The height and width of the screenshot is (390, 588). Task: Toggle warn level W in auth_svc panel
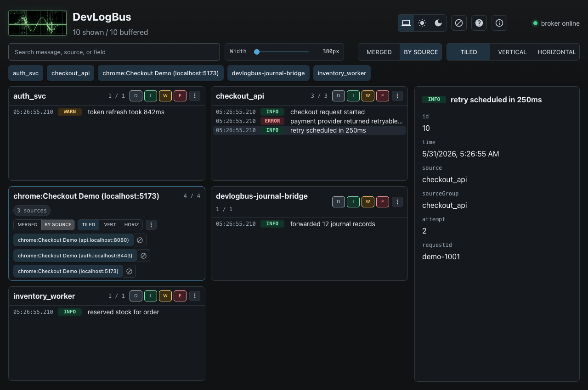pos(165,96)
